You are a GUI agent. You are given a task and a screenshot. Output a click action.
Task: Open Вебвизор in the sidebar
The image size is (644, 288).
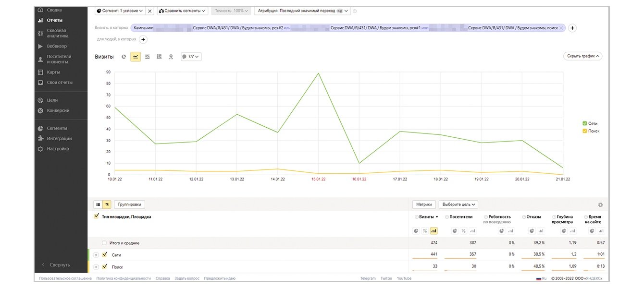coord(57,46)
